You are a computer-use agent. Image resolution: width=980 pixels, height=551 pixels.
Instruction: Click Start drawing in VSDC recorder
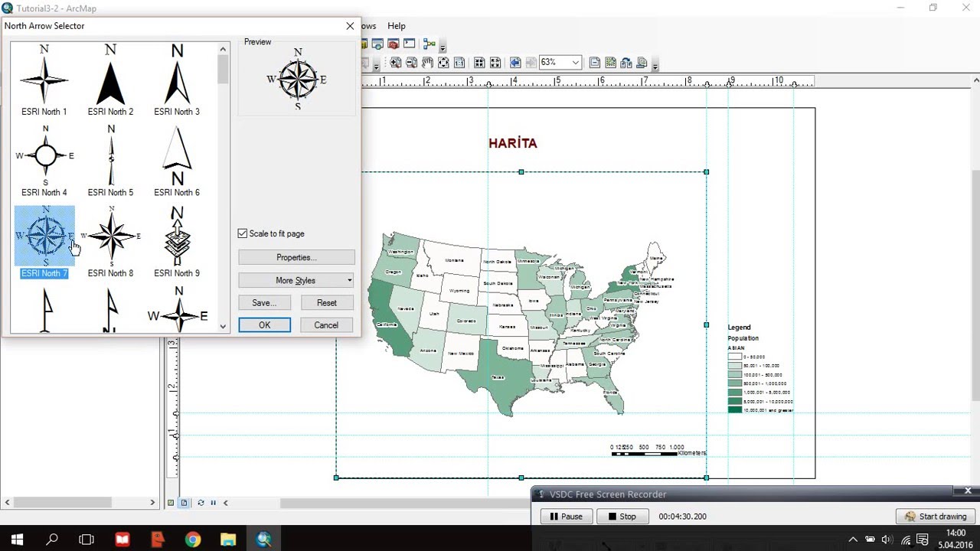coord(935,517)
